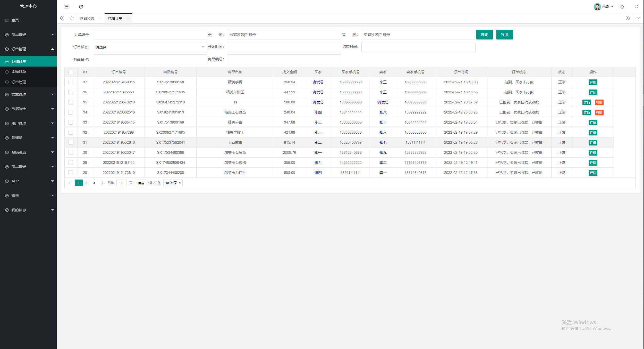Focus the 开始时间 date field
This screenshot has height=349, width=644.
tap(284, 47)
